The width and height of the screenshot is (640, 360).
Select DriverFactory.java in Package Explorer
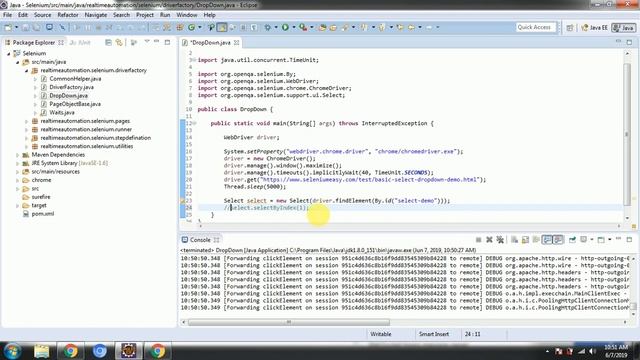pos(71,87)
